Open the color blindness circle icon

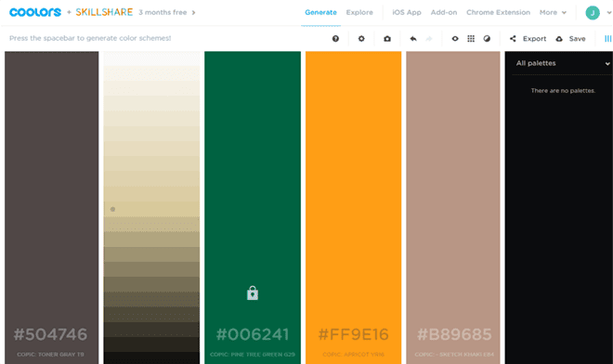click(x=487, y=38)
